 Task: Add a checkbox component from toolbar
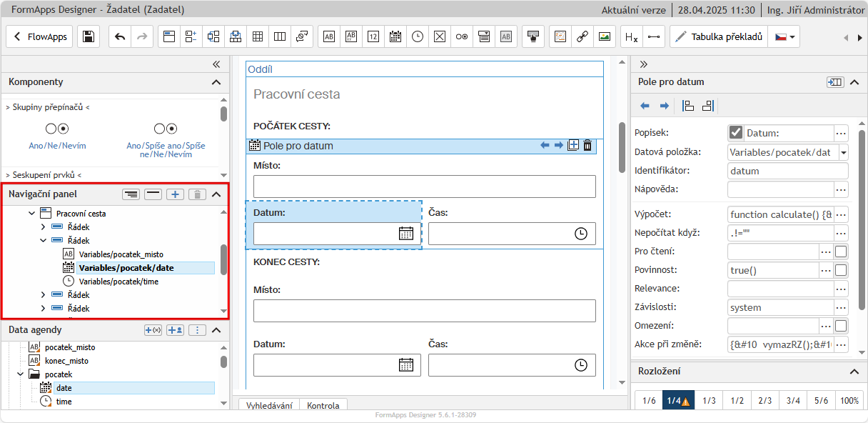pyautogui.click(x=440, y=36)
